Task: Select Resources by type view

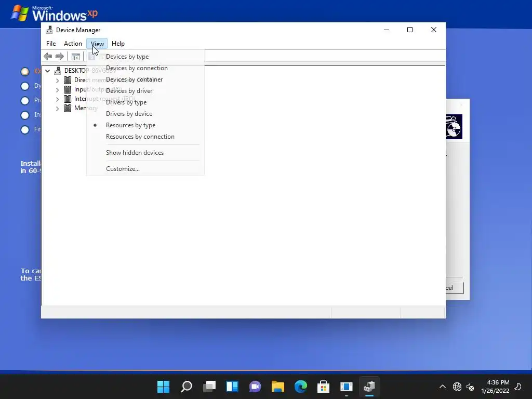Action: (145, 125)
